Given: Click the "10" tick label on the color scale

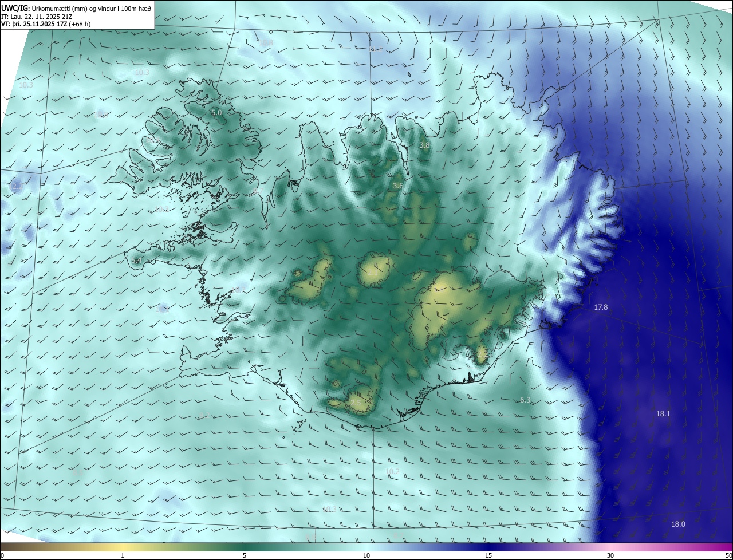Looking at the screenshot, I should pyautogui.click(x=366, y=555).
